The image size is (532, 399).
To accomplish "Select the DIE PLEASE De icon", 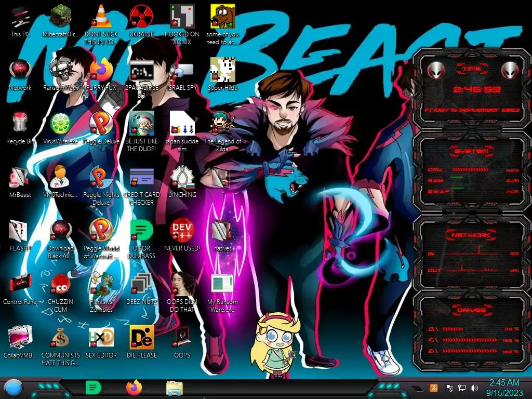I will click(141, 337).
